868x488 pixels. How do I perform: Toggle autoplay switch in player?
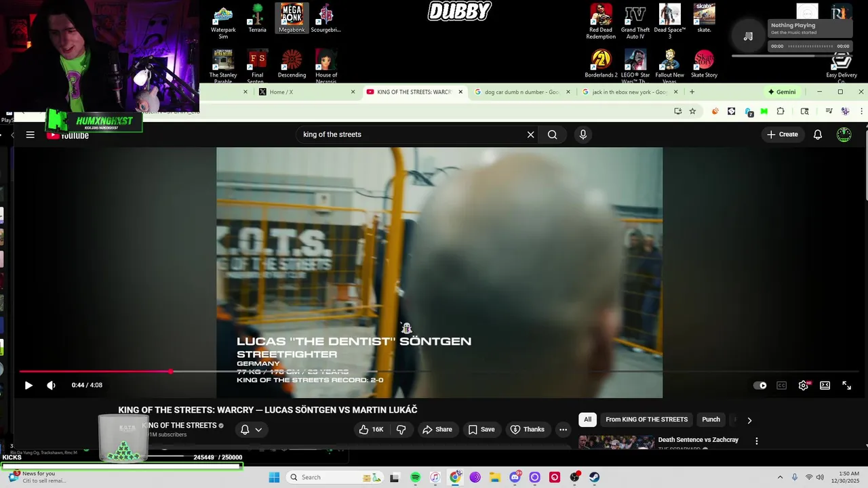(760, 386)
